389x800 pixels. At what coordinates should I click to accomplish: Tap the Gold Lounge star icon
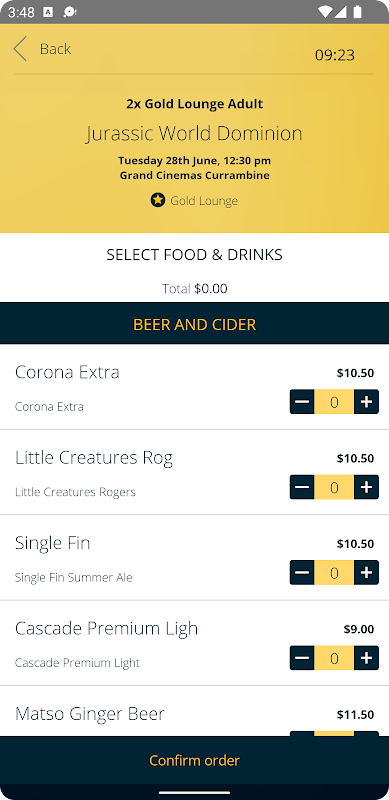(158, 200)
